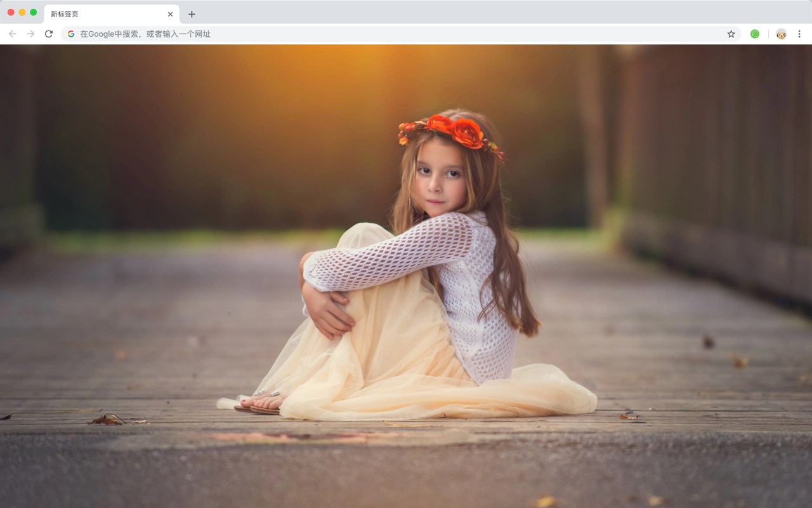812x508 pixels.
Task: Open the Chrome three-dot menu
Action: pyautogui.click(x=799, y=34)
